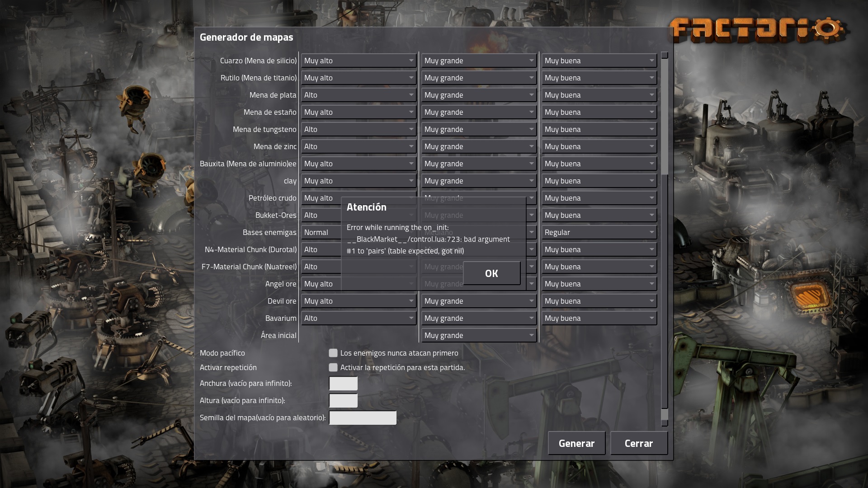Enable the Modo pacífico checkbox
Image resolution: width=868 pixels, height=488 pixels.
coord(333,353)
